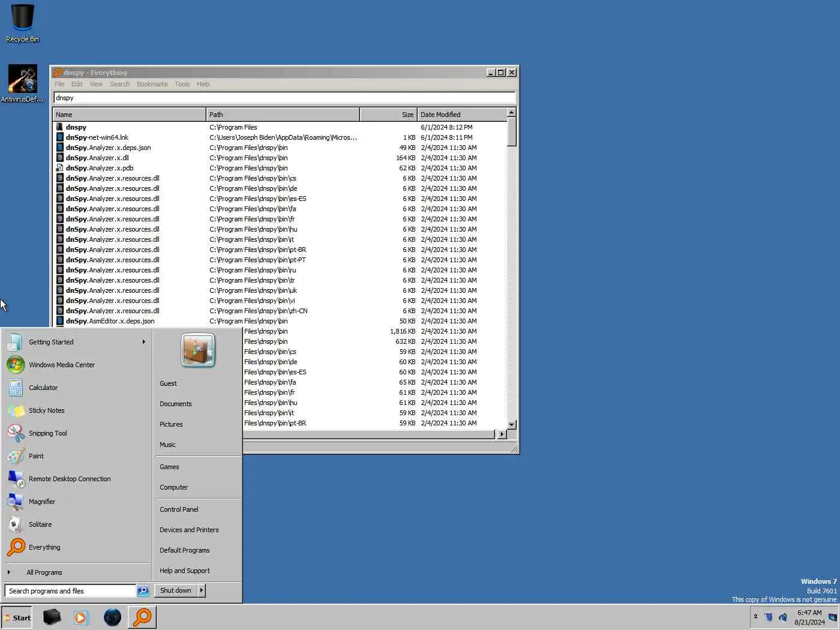Launch Windows Media Center from its icon

(x=16, y=365)
